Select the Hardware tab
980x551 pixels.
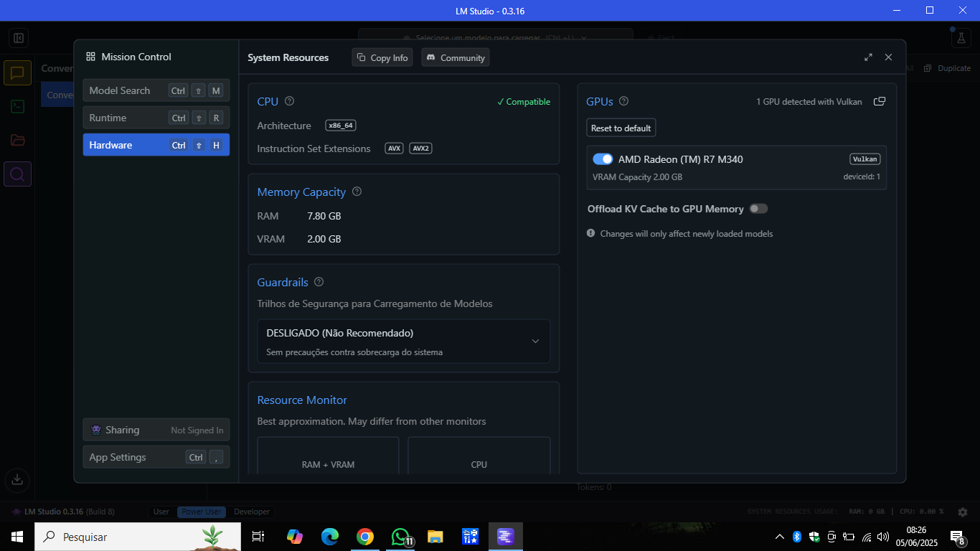point(156,145)
